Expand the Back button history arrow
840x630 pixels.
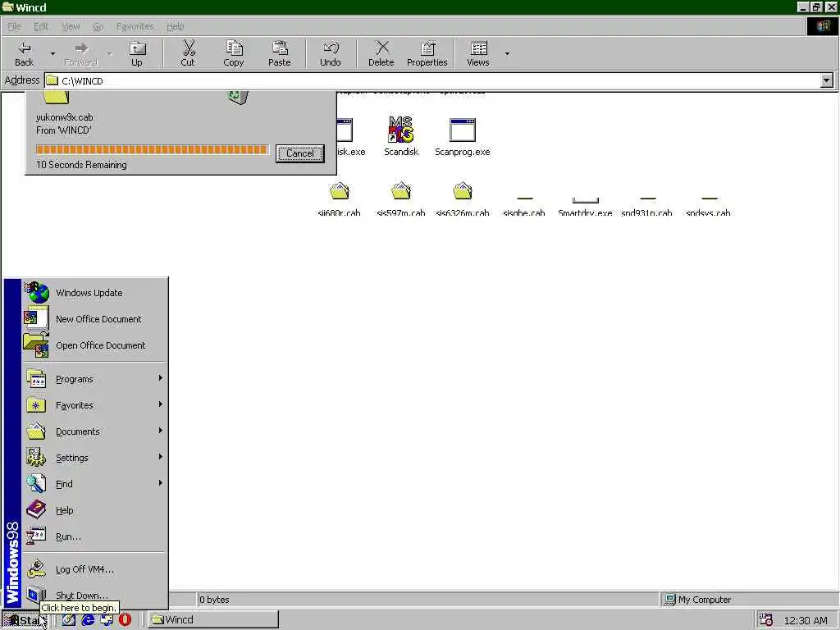[x=52, y=53]
